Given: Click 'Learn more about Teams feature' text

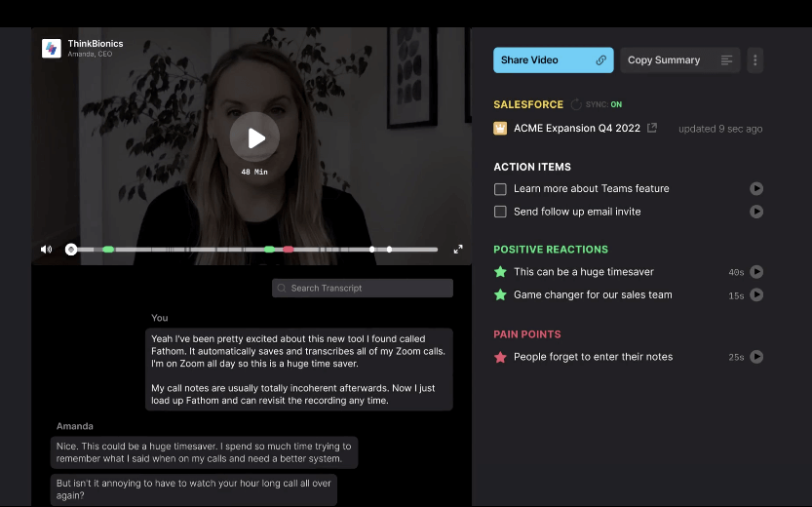Looking at the screenshot, I should (592, 188).
